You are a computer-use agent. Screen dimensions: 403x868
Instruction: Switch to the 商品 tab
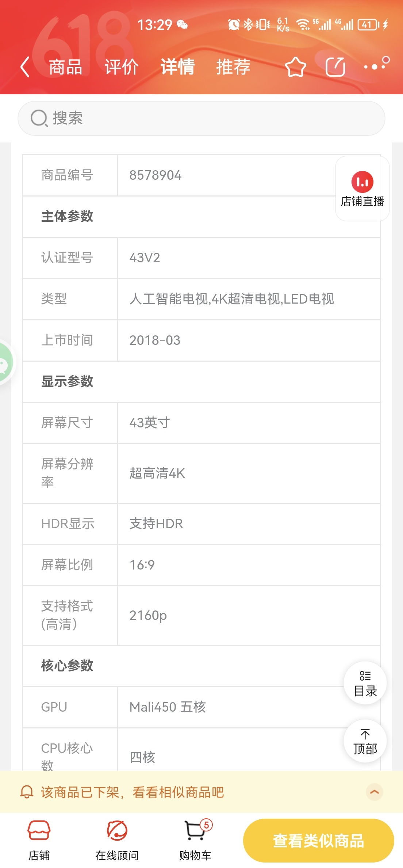(x=66, y=67)
